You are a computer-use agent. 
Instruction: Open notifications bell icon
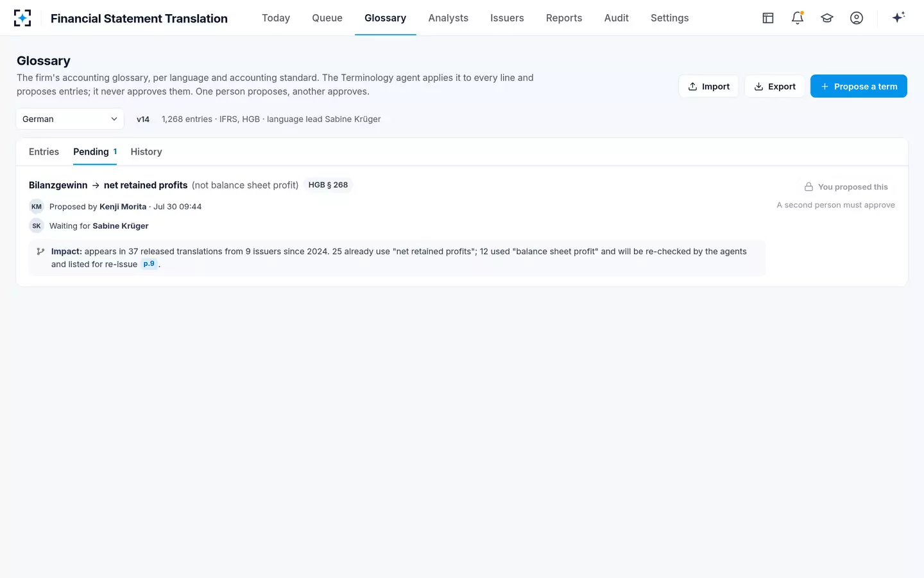tap(798, 18)
